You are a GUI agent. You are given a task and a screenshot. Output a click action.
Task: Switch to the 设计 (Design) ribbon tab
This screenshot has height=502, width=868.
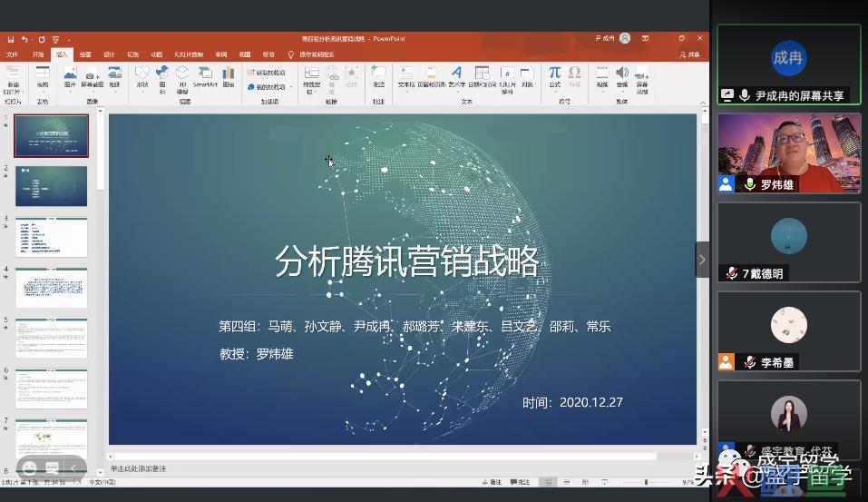coord(109,54)
